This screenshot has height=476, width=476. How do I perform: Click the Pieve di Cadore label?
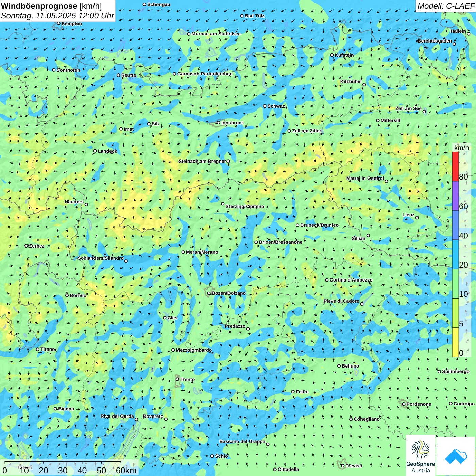click(341, 301)
